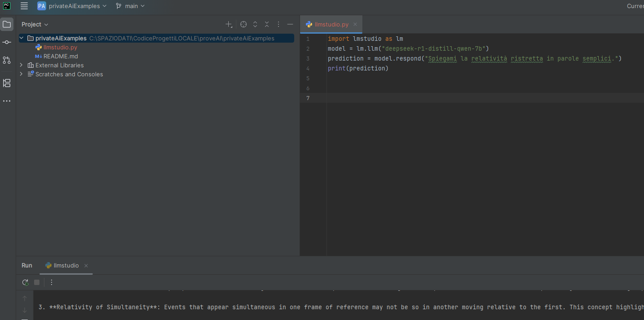Click the up arrow in the Run console
The image size is (644, 320).
point(25,298)
